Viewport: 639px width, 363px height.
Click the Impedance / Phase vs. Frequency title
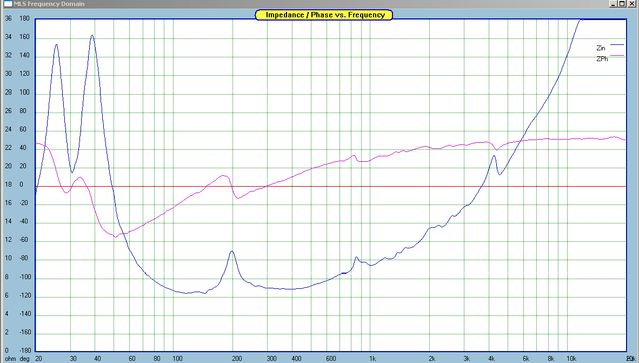point(324,15)
